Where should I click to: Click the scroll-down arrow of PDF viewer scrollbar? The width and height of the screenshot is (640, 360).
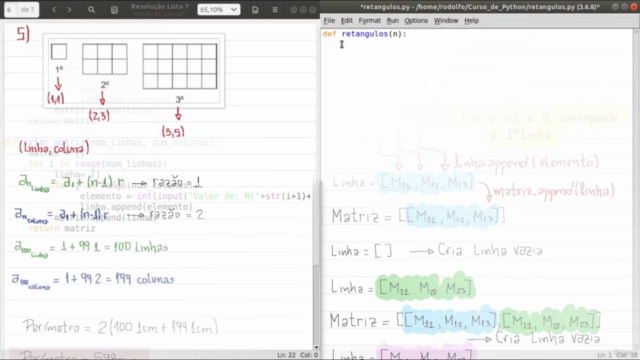(x=316, y=347)
